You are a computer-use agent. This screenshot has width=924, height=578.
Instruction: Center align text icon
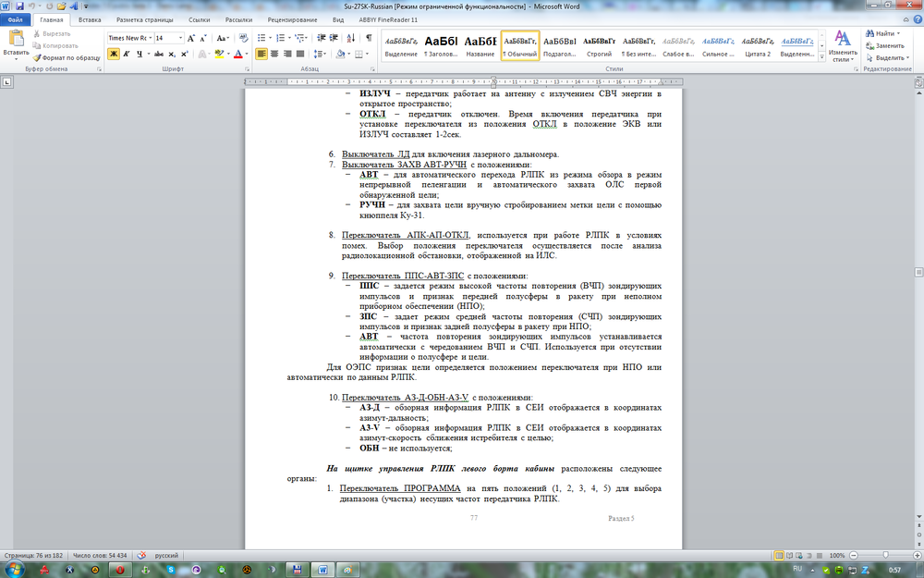pos(274,54)
